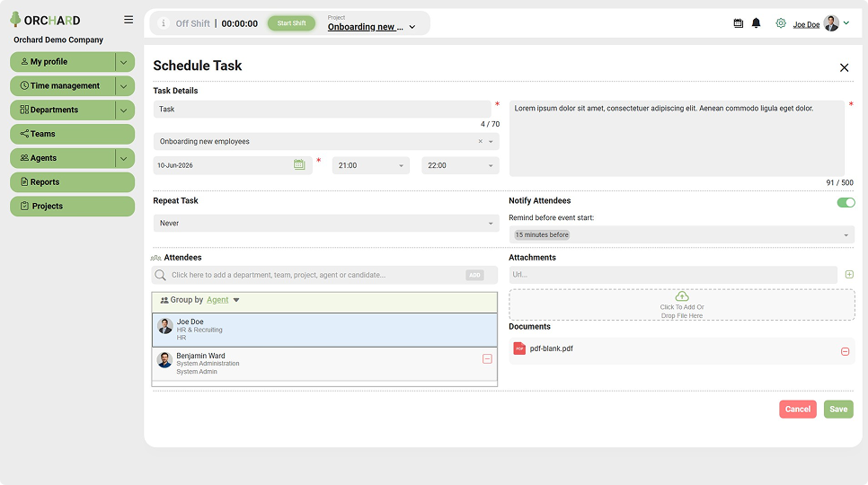868x485 pixels.
Task: Click the add URL plus icon
Action: (849, 274)
